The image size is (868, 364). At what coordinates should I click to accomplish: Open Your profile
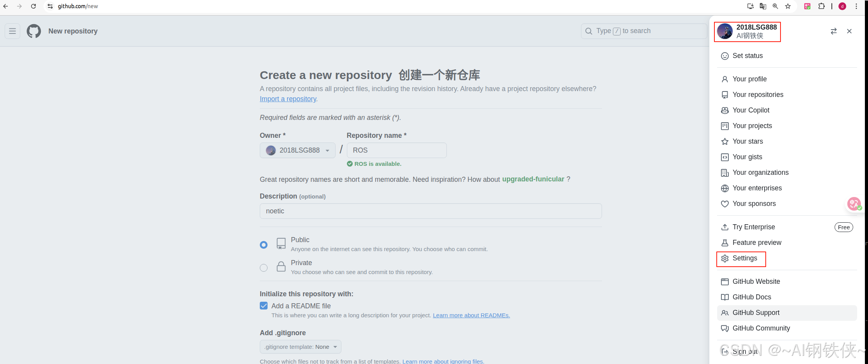click(x=787, y=79)
